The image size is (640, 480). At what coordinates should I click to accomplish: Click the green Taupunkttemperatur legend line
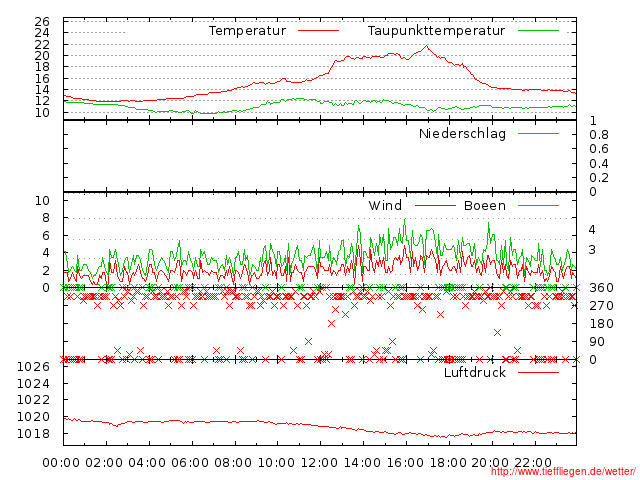[x=538, y=31]
